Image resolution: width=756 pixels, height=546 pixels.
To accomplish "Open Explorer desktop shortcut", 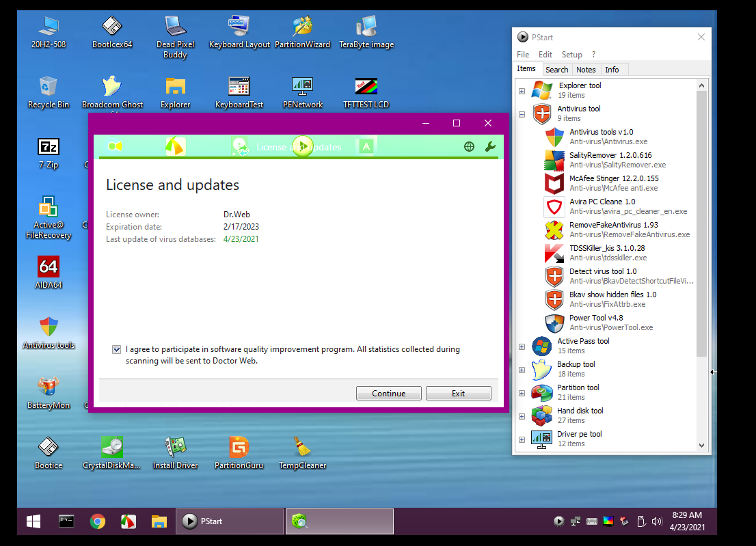I will [175, 93].
